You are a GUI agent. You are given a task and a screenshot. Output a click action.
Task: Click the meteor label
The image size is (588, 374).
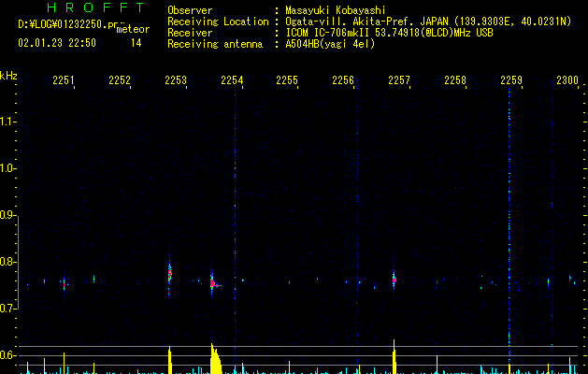point(133,29)
